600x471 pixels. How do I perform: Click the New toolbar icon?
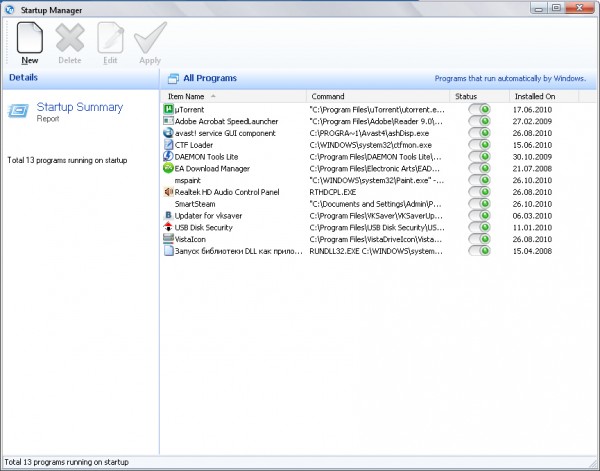(x=29, y=37)
